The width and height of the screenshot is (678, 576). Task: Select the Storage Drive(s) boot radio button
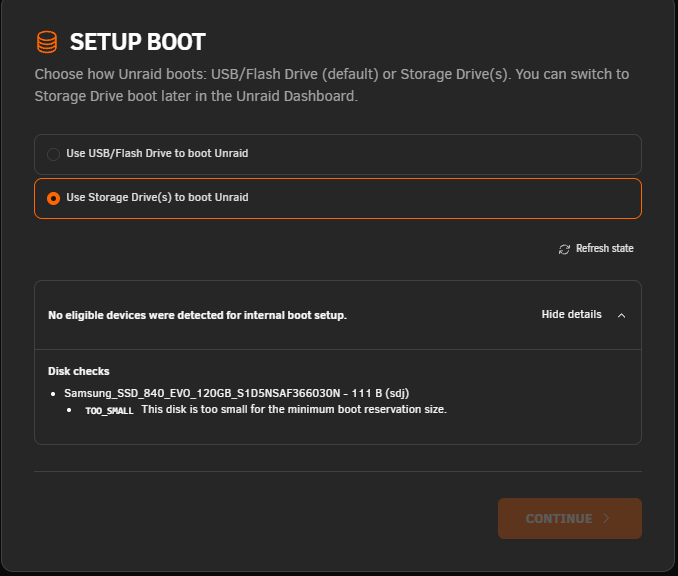point(53,198)
